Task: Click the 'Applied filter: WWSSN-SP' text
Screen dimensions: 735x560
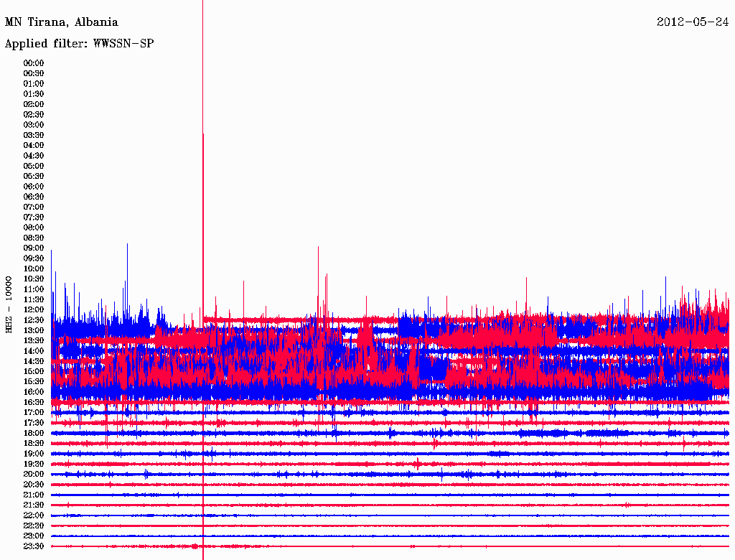Action: pyautogui.click(x=79, y=44)
